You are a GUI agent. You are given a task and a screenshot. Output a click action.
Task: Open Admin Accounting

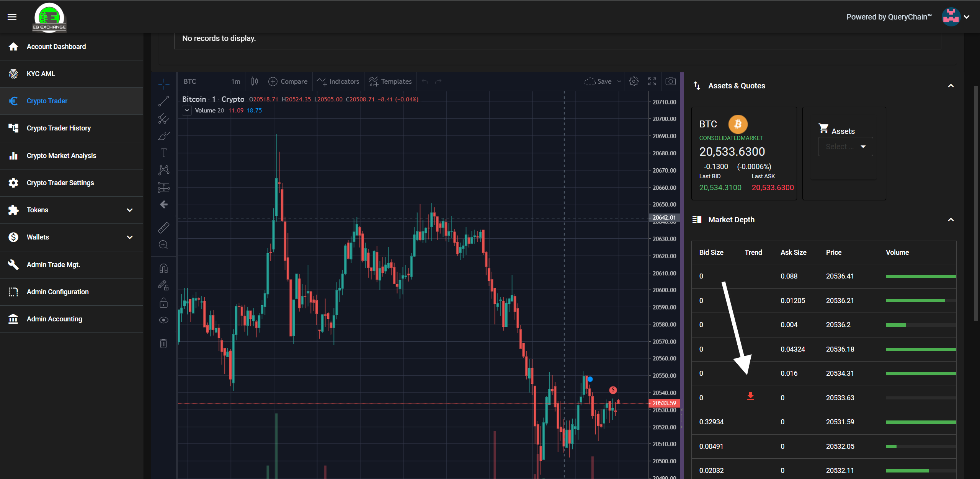[x=72, y=319]
